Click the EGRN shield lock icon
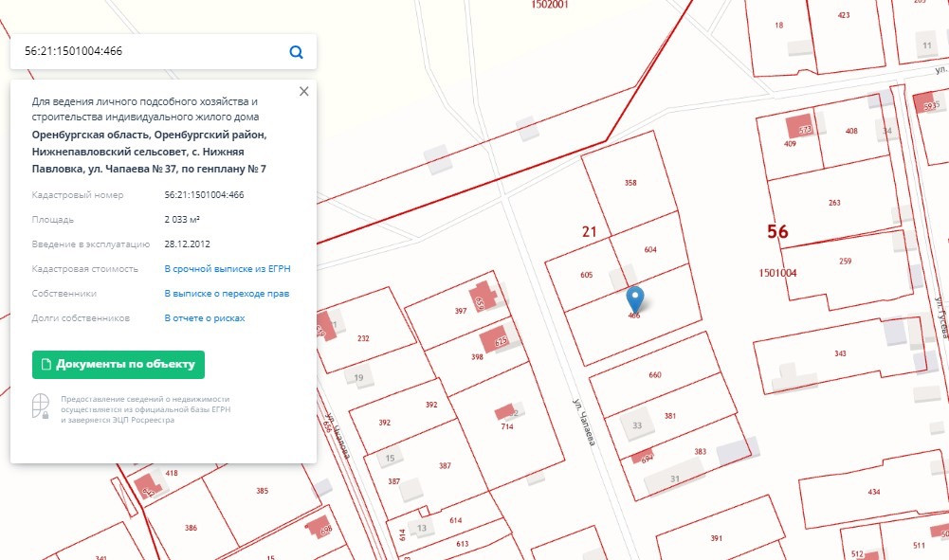This screenshot has height=560, width=949. point(41,406)
